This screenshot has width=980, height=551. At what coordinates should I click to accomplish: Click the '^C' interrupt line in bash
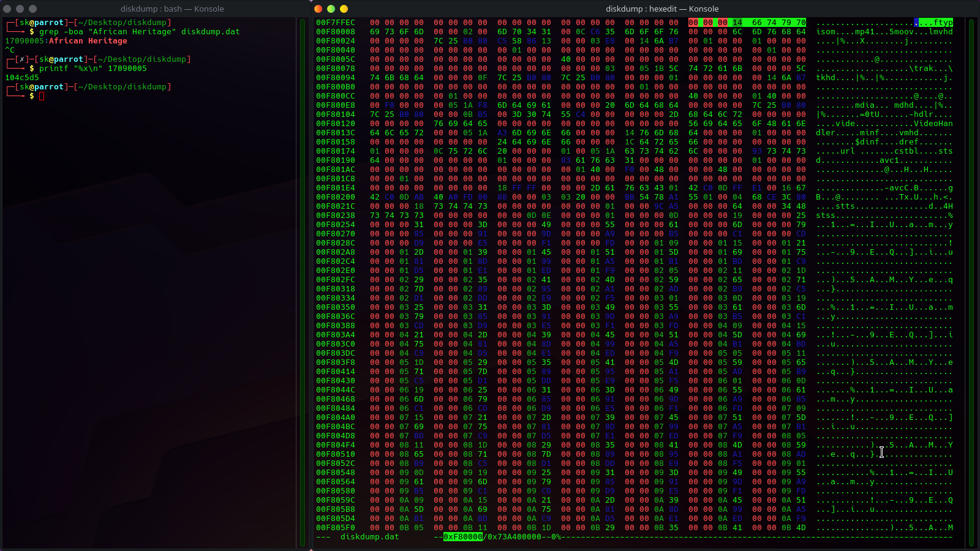[10, 50]
